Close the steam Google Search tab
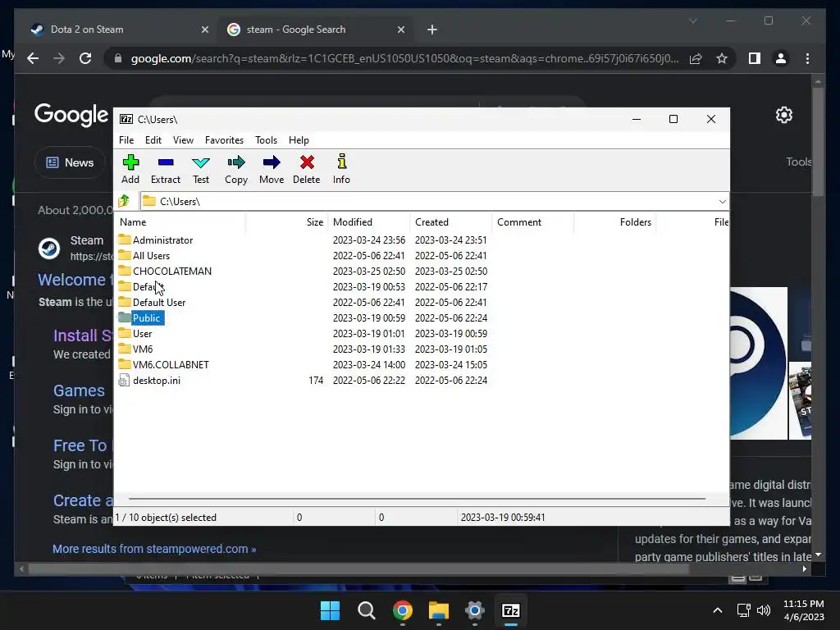The image size is (840, 630). click(400, 30)
